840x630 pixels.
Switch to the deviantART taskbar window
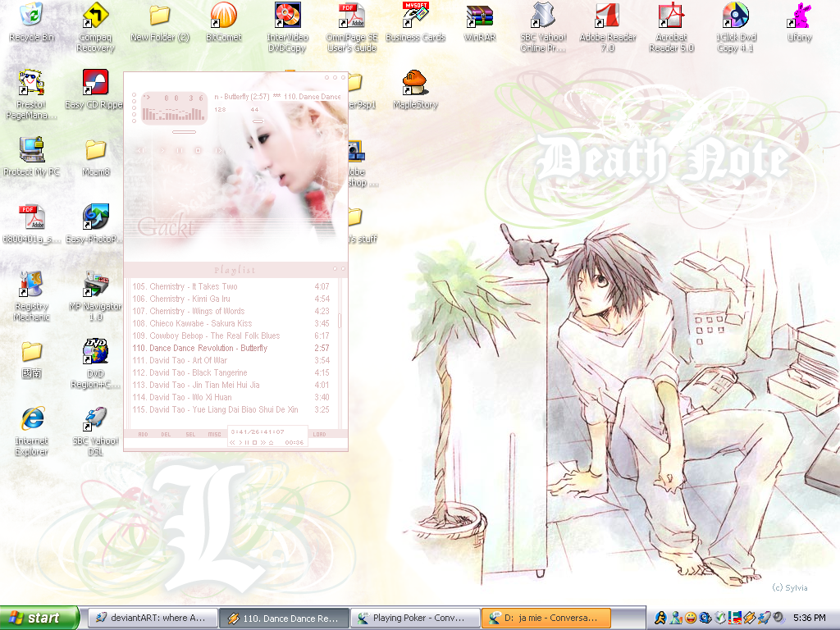click(153, 618)
